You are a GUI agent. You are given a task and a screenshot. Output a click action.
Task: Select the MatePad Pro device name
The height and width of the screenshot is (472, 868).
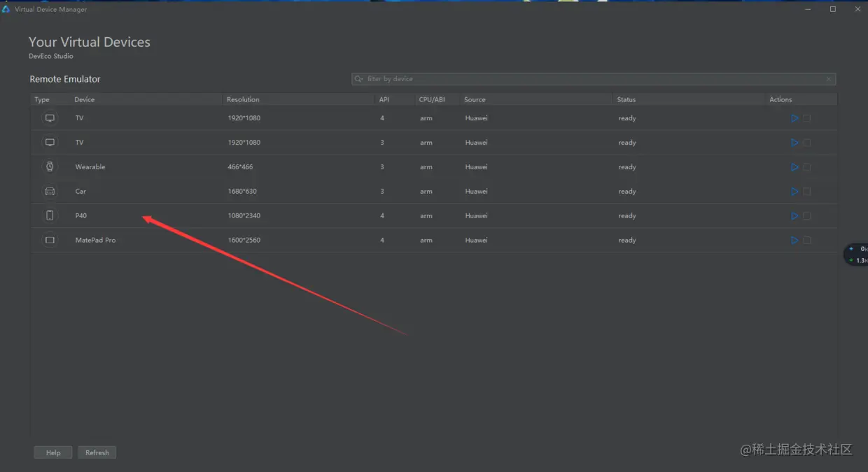point(95,241)
